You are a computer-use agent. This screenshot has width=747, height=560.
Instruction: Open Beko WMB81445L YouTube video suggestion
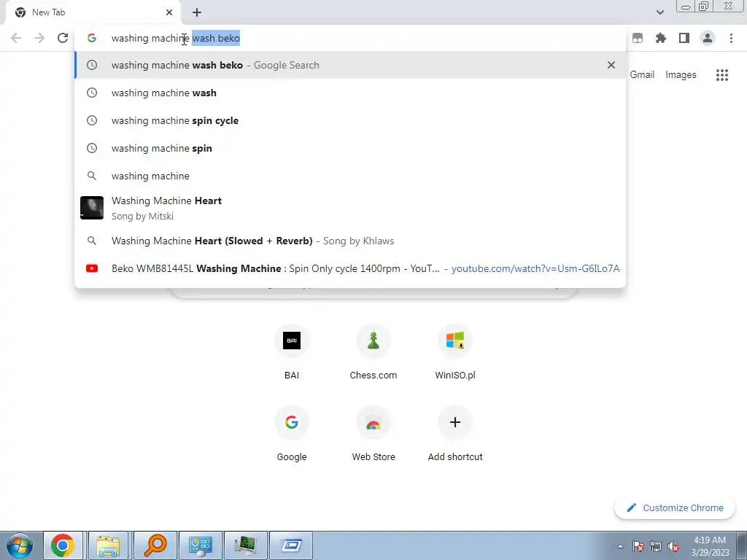pyautogui.click(x=350, y=268)
